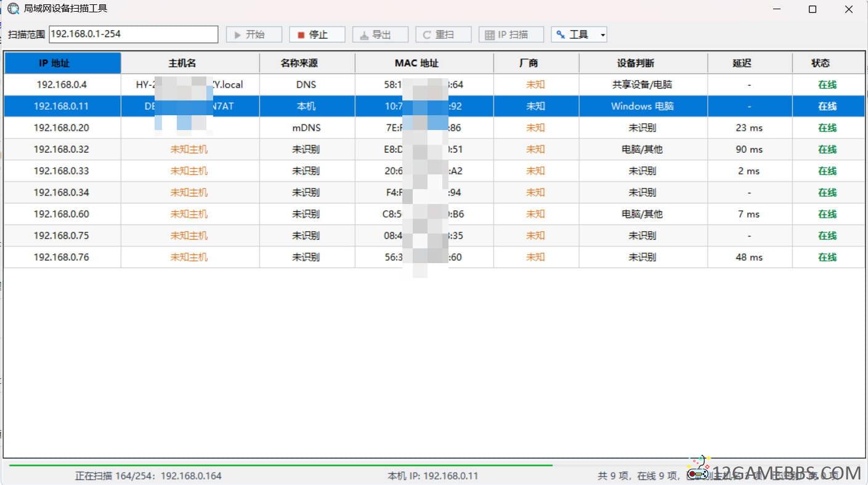This screenshot has height=485, width=868.
Task: Click the 23 ms latency cell
Action: tap(750, 128)
